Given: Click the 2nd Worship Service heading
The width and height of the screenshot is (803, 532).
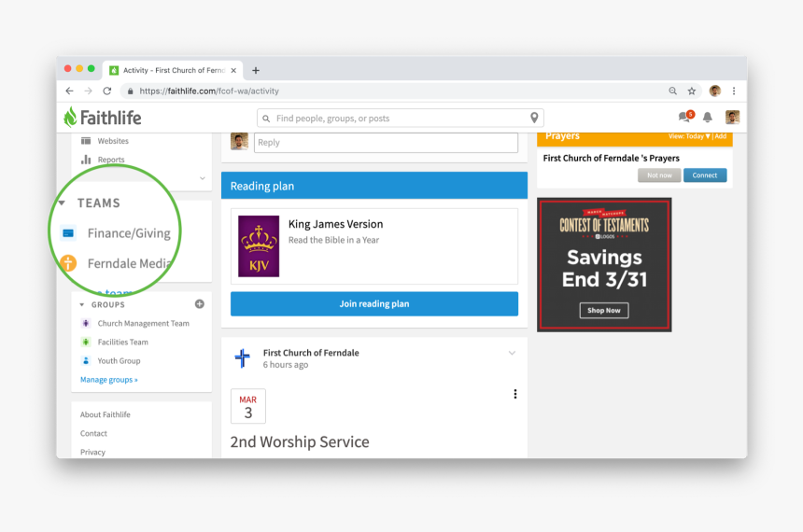Looking at the screenshot, I should (300, 441).
